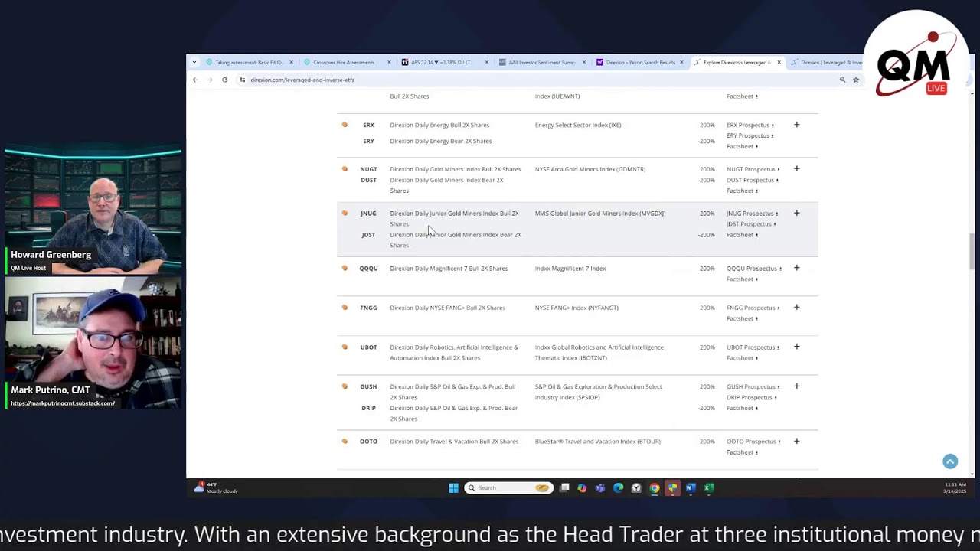This screenshot has height=551, width=980.
Task: Open Task View on the taskbar
Action: (564, 487)
